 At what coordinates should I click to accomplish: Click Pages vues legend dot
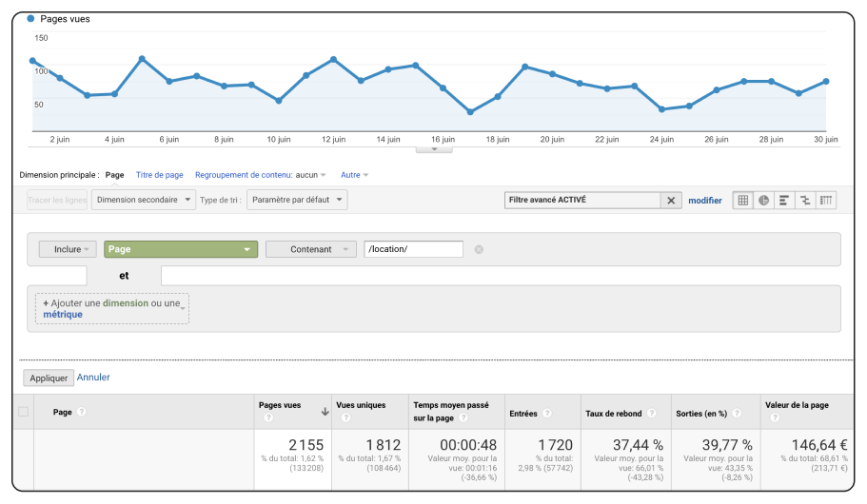click(x=31, y=18)
